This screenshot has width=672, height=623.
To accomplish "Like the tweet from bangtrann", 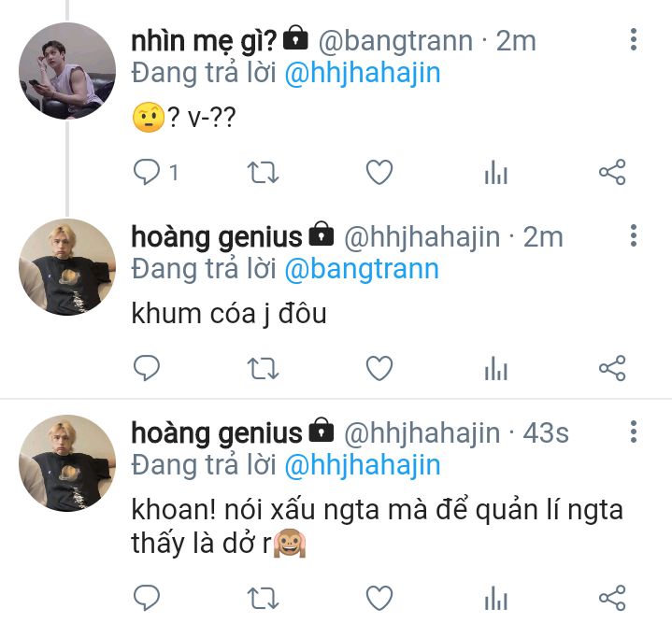I will [379, 172].
